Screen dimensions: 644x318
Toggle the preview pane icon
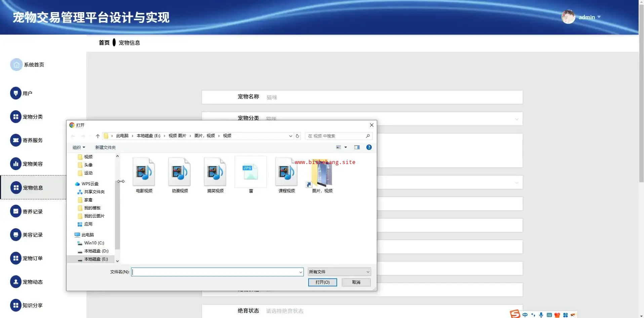click(357, 147)
